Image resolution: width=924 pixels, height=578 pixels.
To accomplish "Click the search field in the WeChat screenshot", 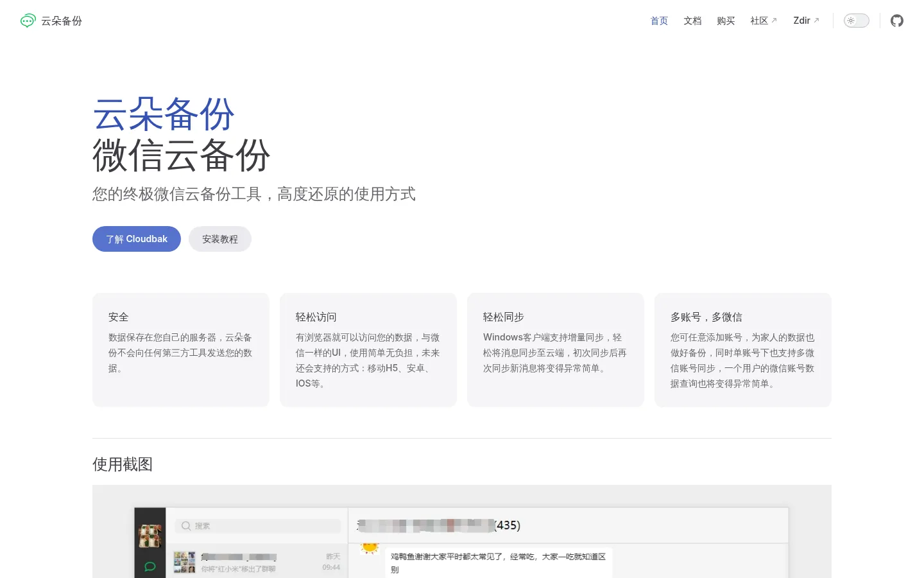I will pyautogui.click(x=258, y=525).
